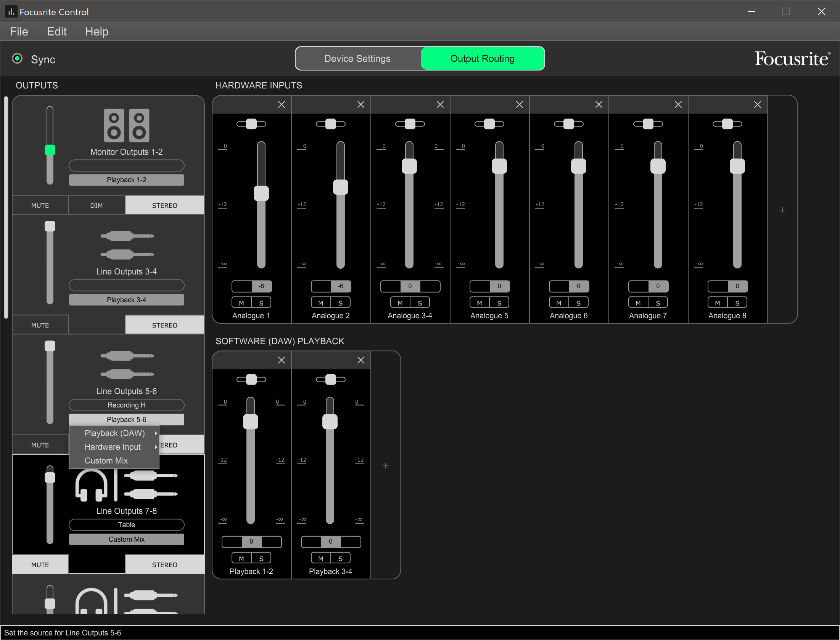Select Help from menu bar
This screenshot has width=840, height=640.
click(x=98, y=32)
